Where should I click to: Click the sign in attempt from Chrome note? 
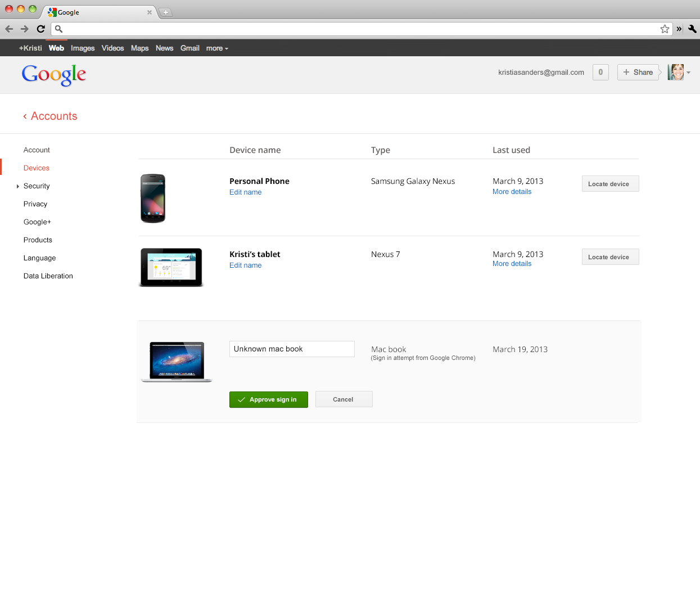coord(423,358)
